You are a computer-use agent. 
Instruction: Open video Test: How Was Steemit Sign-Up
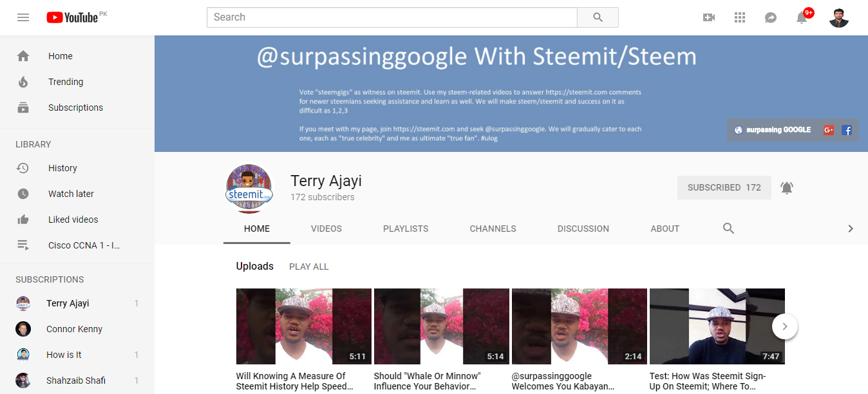point(708,381)
